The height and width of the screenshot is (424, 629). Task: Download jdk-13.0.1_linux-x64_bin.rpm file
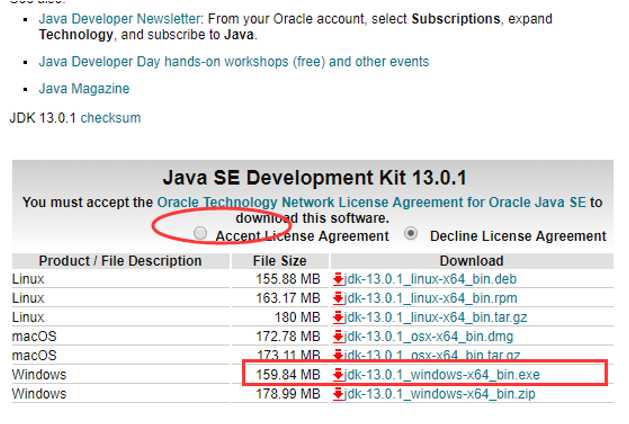coord(431,298)
